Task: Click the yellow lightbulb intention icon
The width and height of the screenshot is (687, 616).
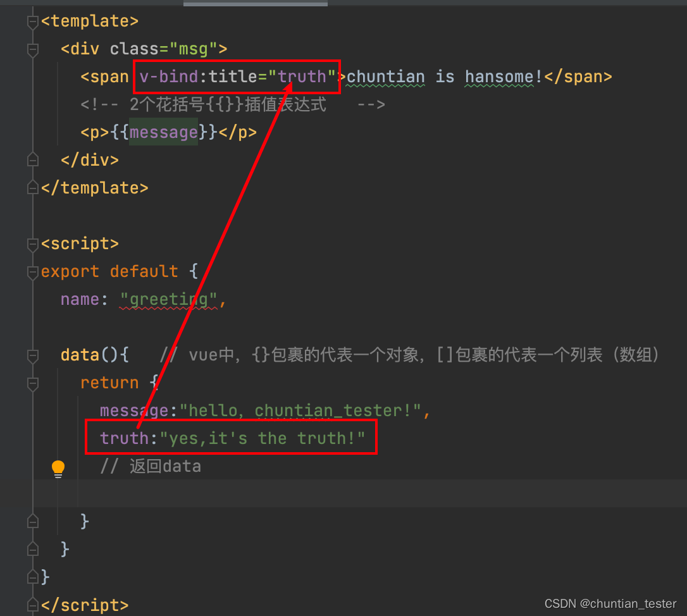Action: point(58,469)
